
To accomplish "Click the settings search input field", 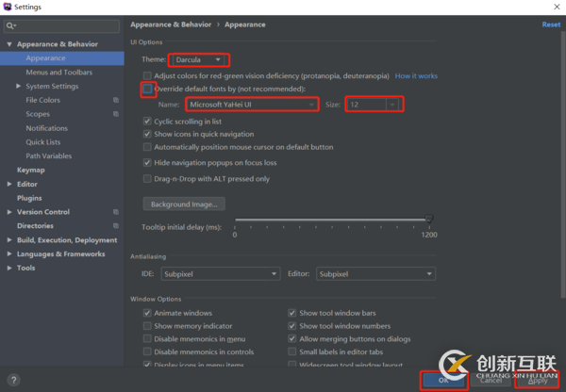I will pyautogui.click(x=61, y=26).
